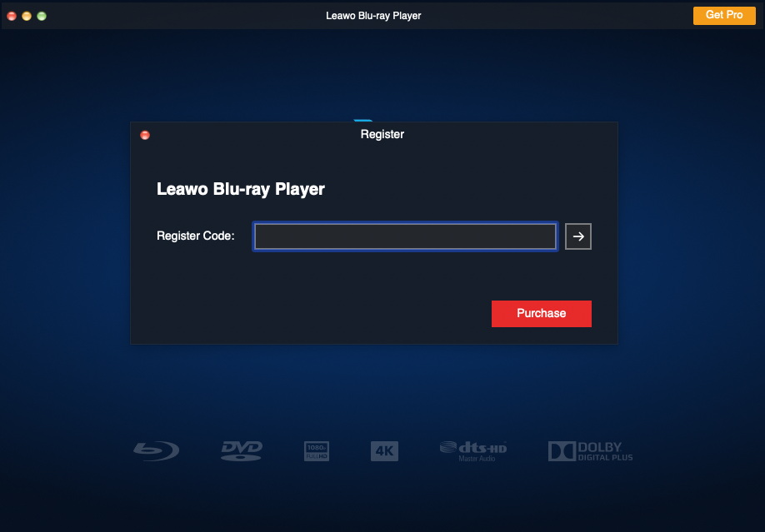Click the "Leawo Blu-ray Player" dialog heading

(x=241, y=189)
